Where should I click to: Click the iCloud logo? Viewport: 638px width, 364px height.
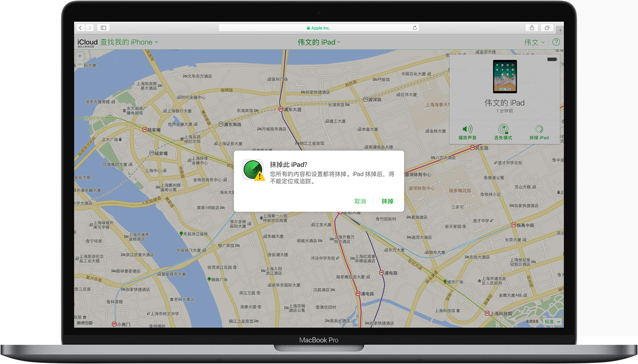87,42
